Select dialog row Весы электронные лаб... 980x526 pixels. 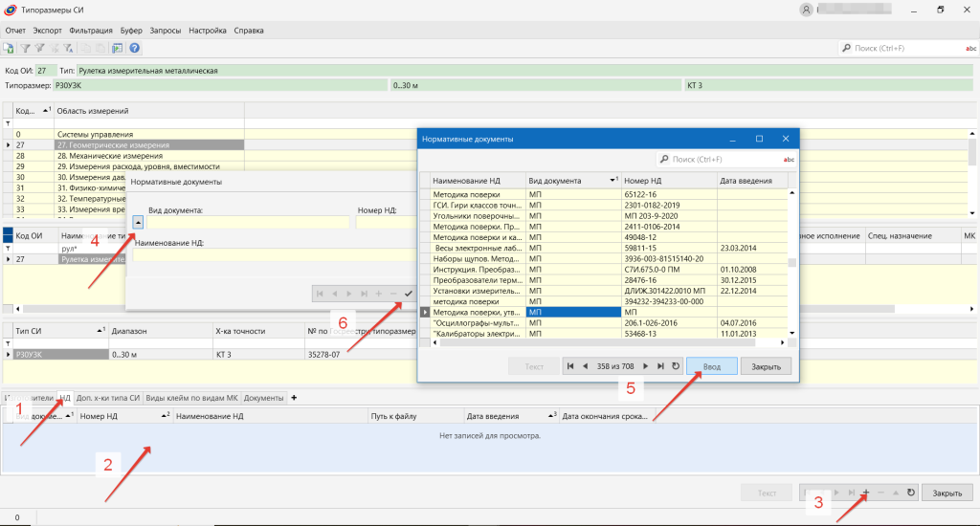609,248
